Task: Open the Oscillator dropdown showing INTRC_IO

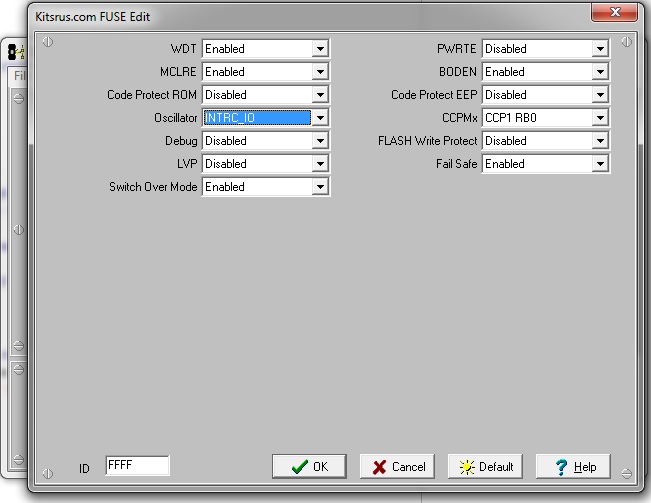Action: [320, 118]
